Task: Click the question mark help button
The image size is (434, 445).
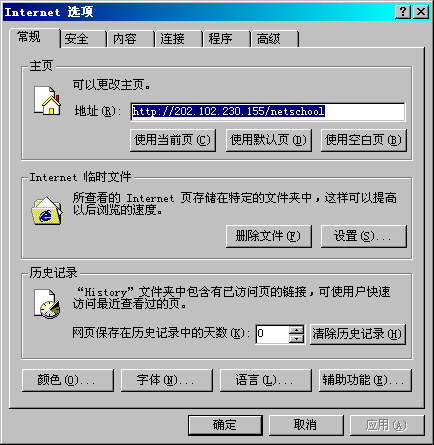Action: (403, 12)
